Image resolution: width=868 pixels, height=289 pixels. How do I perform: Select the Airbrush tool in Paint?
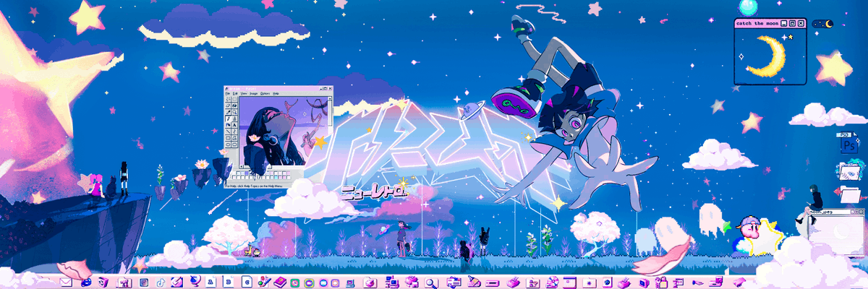228,125
